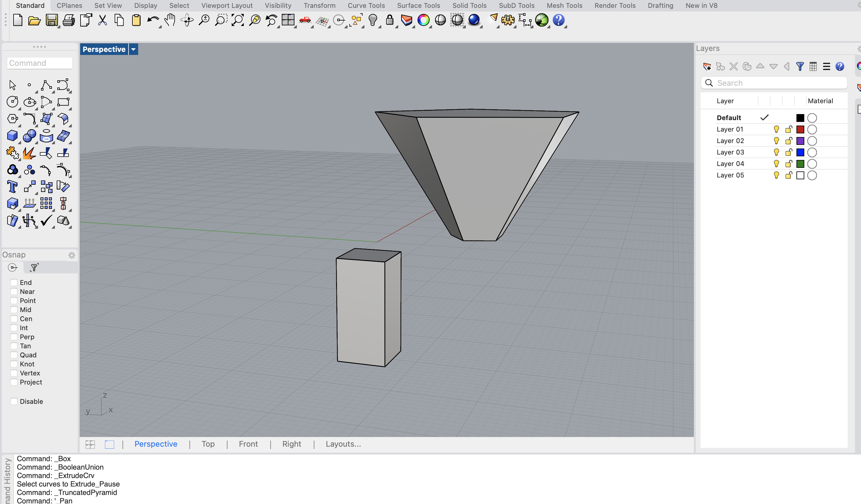This screenshot has width=861, height=504.
Task: Click the new layer icon
Action: [707, 66]
